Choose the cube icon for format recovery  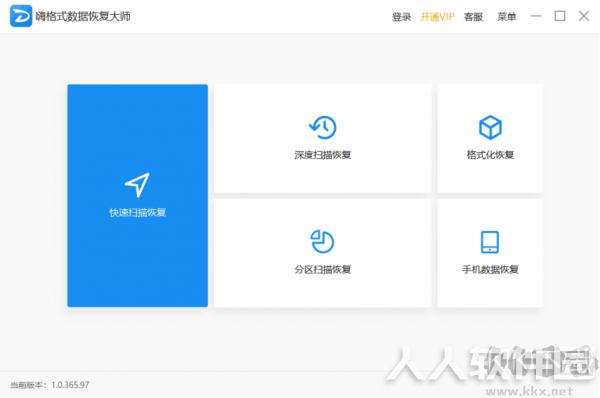click(x=490, y=127)
